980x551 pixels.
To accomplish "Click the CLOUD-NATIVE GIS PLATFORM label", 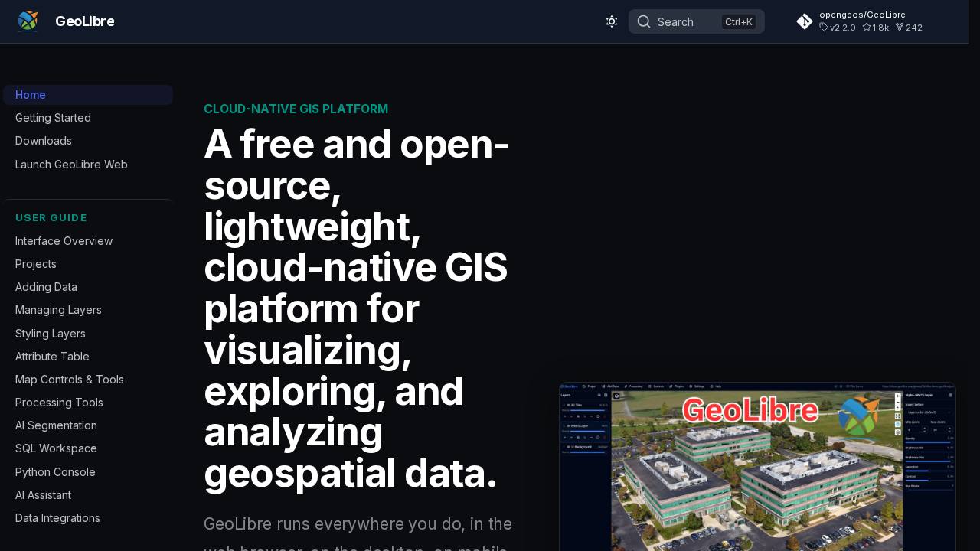I will (296, 109).
